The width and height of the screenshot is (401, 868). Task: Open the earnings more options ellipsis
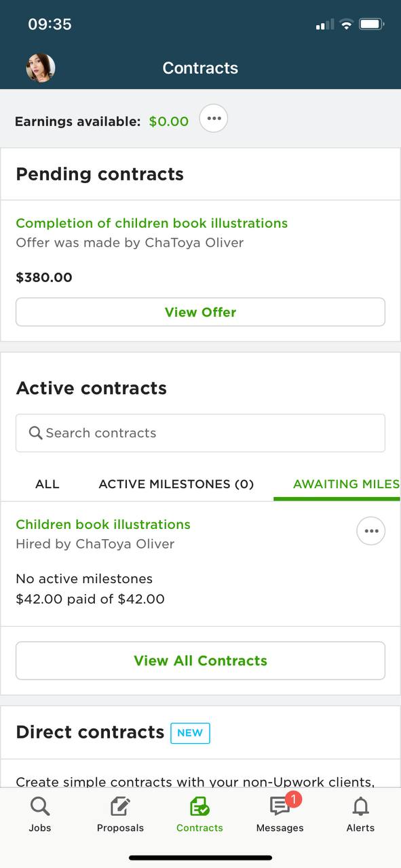click(x=214, y=119)
